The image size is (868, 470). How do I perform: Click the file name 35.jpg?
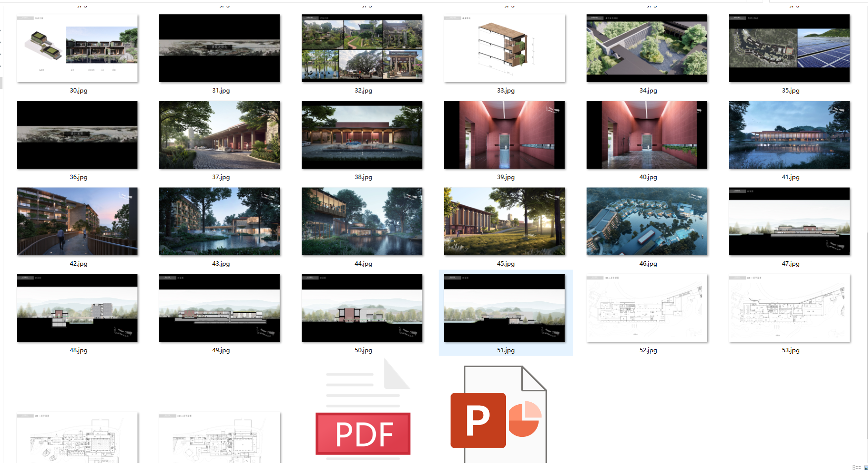click(x=791, y=91)
